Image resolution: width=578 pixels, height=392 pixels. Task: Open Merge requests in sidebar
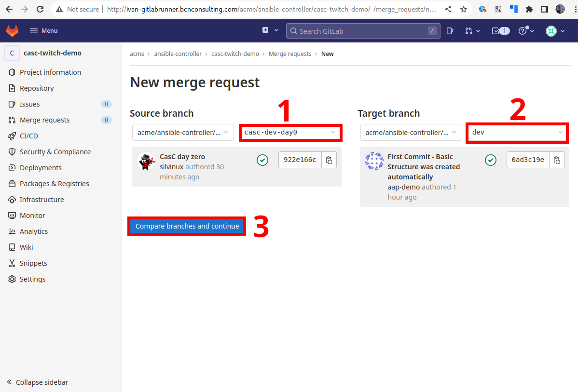pos(44,120)
